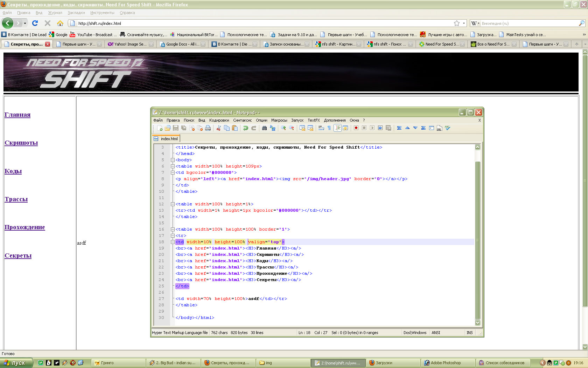
Task: Go back with the green Firefox arrow
Action: point(7,23)
